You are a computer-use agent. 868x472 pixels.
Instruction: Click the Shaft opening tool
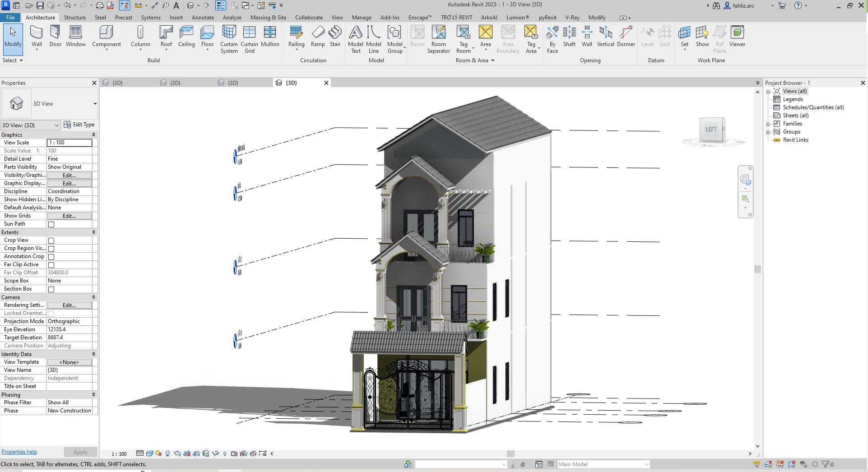coord(569,36)
